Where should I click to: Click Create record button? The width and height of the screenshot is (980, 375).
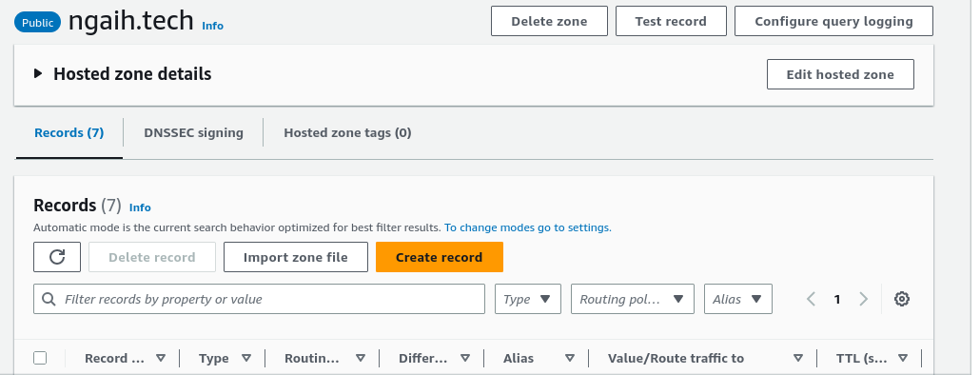439,257
